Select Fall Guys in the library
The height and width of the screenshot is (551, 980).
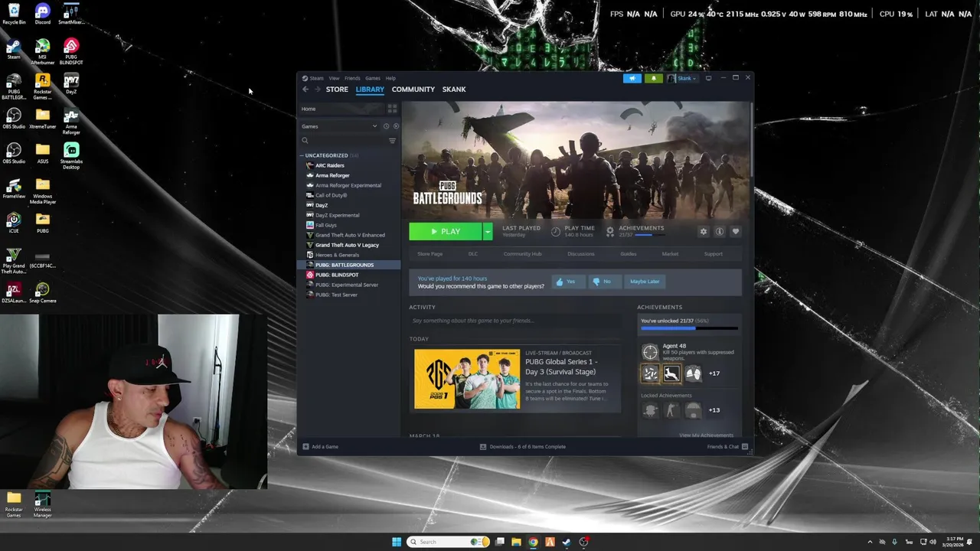click(x=326, y=225)
